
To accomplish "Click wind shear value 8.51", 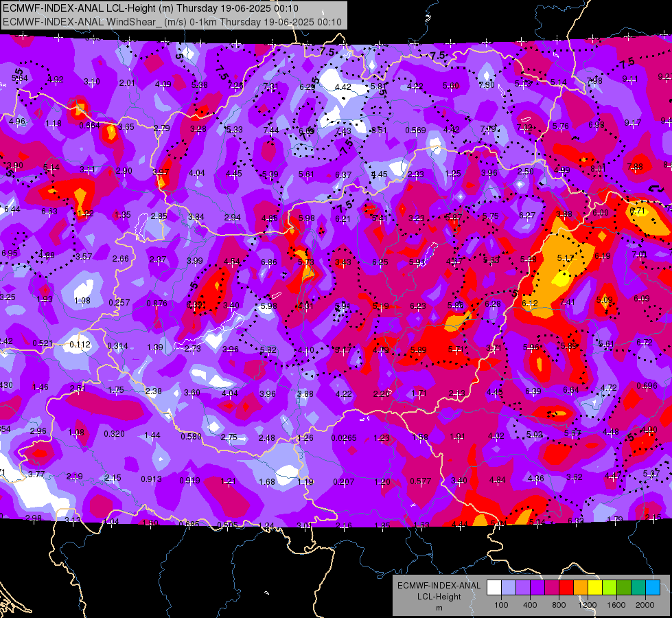I will click(x=379, y=130).
